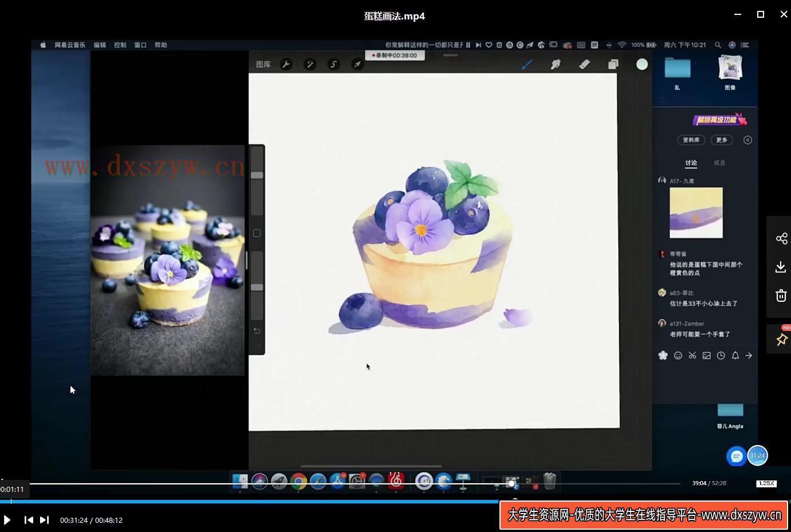Open the Procreate Layers panel icon
Screen dimensions: 791x532
click(x=613, y=64)
